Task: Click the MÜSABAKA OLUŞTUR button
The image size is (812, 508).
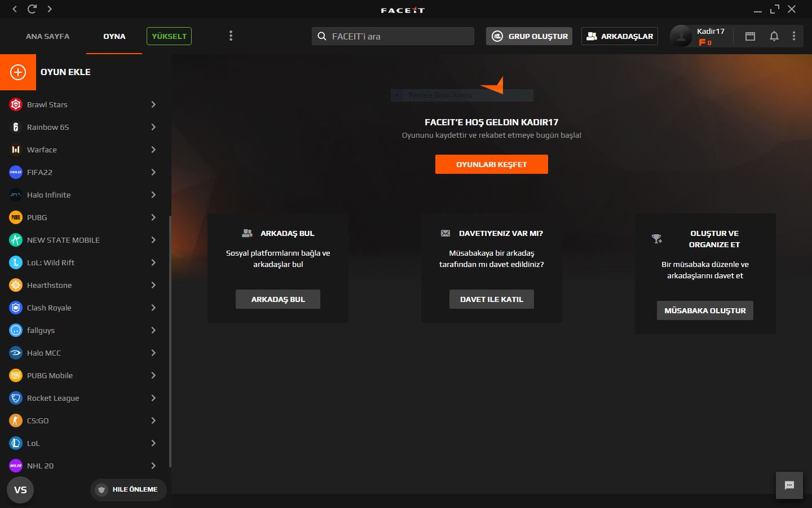Action: click(x=705, y=310)
